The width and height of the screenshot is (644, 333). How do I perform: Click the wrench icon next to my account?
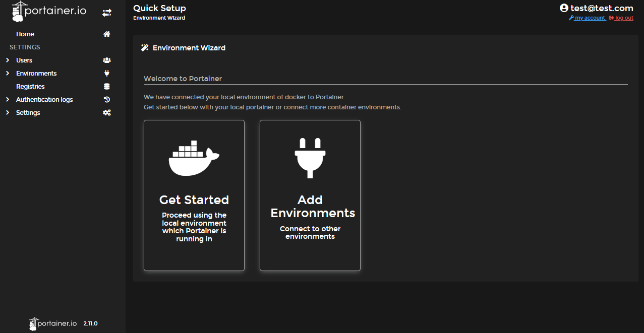(x=571, y=18)
